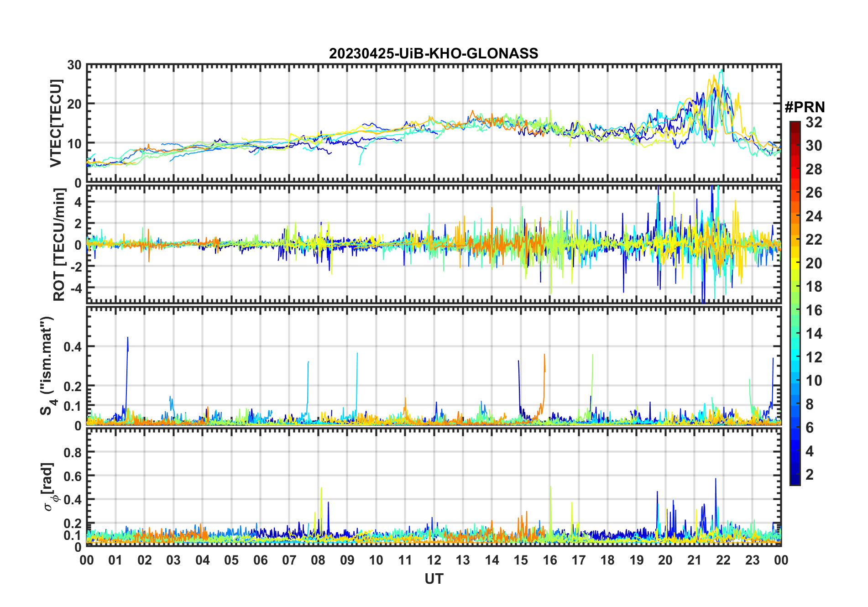Click the σφ [rad] y-axis label
This screenshot has height=607, width=868.
point(49,487)
